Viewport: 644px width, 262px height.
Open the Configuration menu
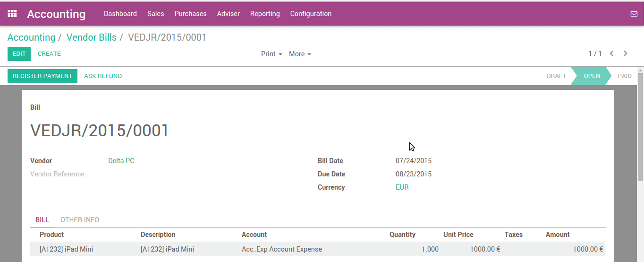[x=311, y=14]
